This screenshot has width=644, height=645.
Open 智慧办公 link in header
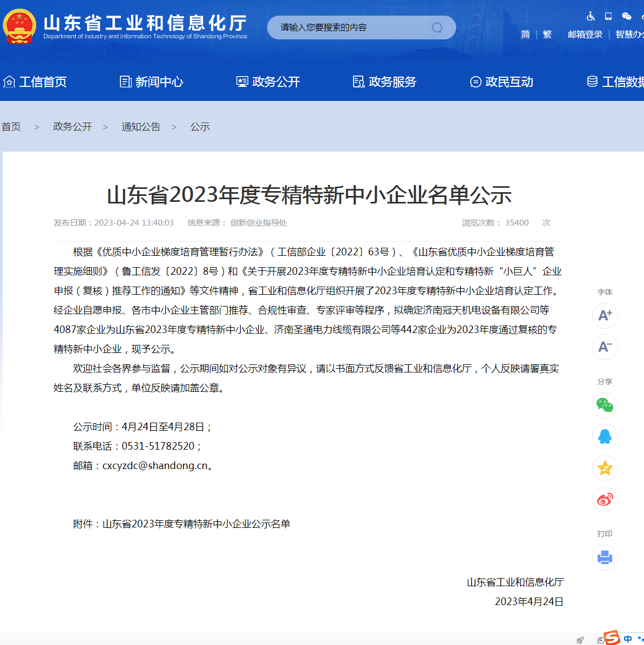[629, 35]
